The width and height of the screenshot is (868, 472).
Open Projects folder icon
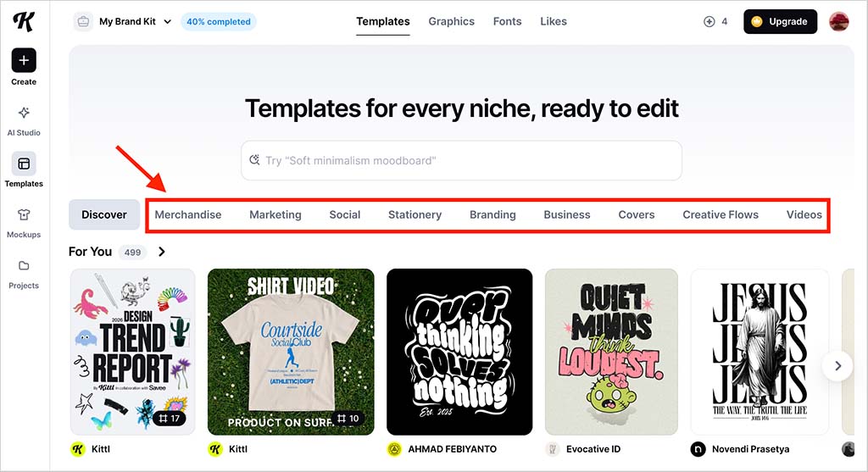pos(24,265)
